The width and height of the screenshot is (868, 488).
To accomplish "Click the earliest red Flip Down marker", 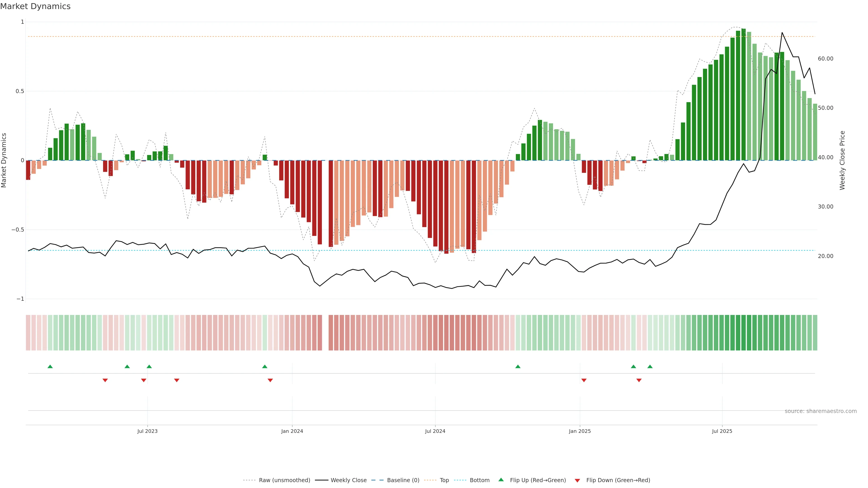I will coord(105,380).
